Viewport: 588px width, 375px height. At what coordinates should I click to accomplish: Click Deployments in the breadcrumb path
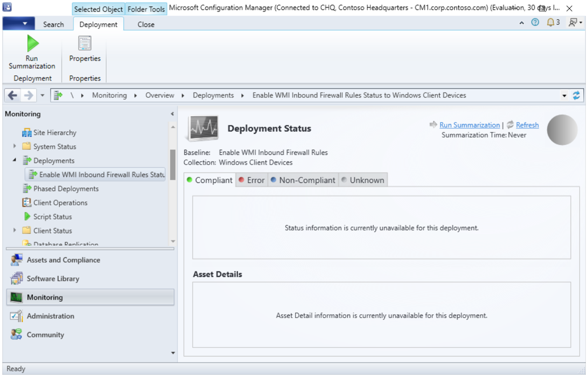coord(213,95)
